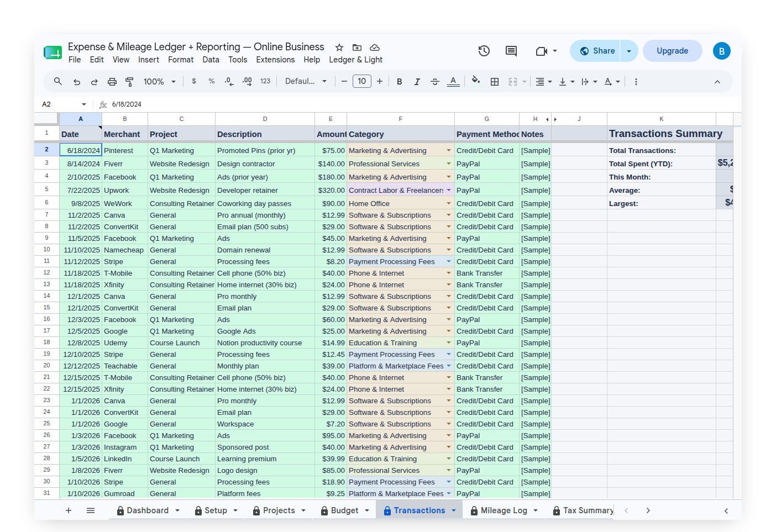This screenshot has width=776, height=532.
Task: Activate the paint format roller icon
Action: tap(130, 82)
